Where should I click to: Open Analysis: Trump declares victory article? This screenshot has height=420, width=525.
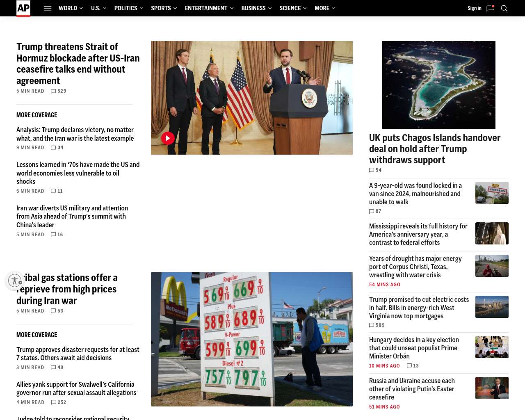tap(75, 134)
